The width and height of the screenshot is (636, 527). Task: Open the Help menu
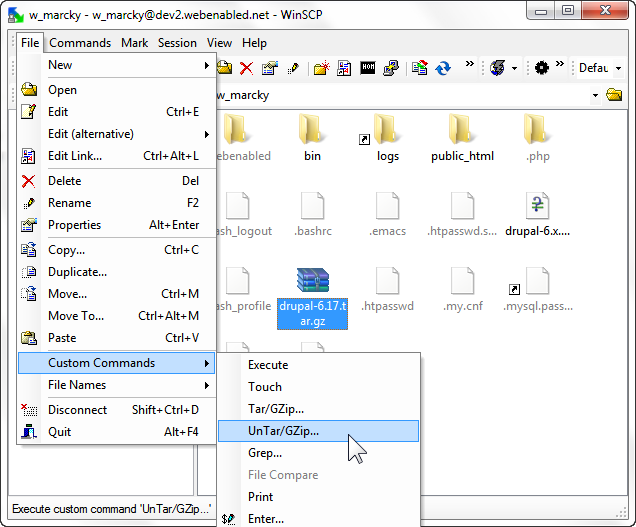254,43
